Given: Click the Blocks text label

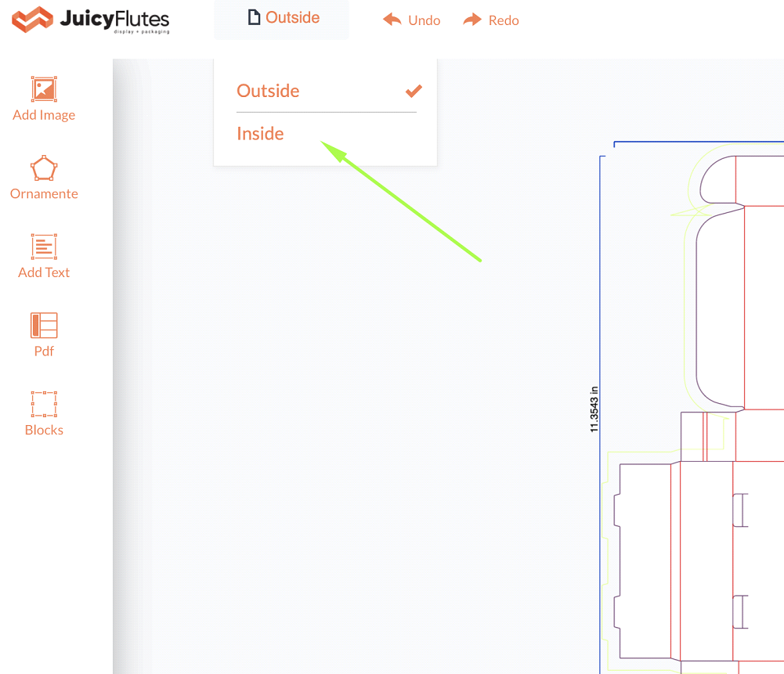Looking at the screenshot, I should [44, 430].
